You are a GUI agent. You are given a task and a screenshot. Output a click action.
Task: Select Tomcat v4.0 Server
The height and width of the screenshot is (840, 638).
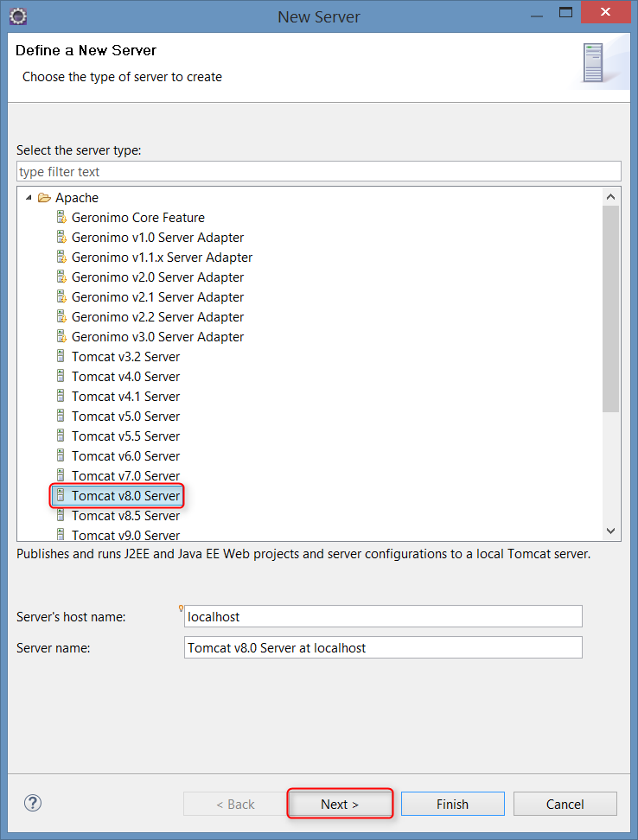click(x=126, y=376)
